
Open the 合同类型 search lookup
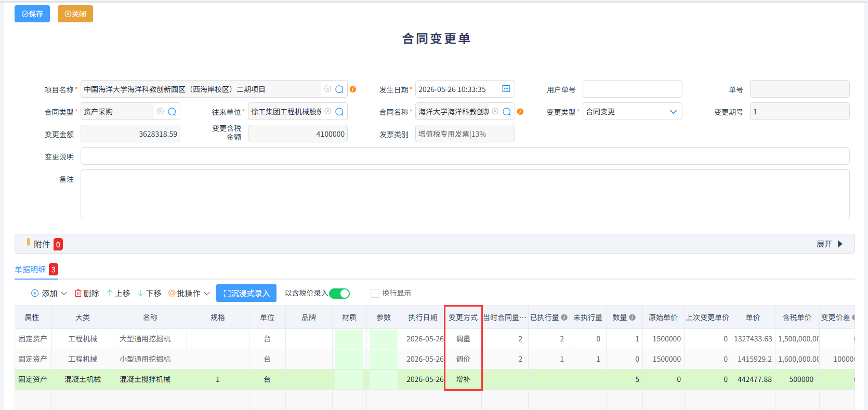[172, 112]
